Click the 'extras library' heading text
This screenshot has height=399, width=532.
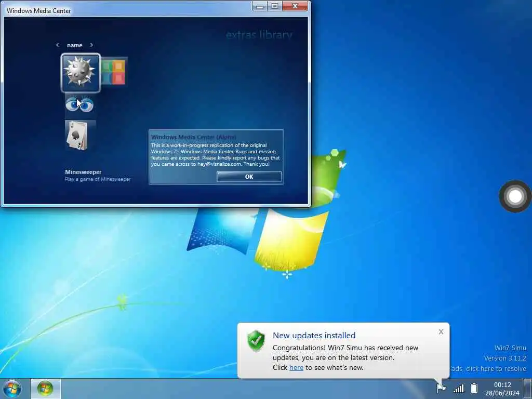tap(259, 35)
